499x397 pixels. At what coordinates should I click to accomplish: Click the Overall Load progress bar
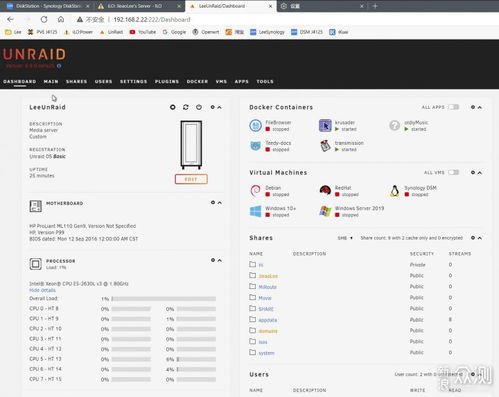coord(164,299)
